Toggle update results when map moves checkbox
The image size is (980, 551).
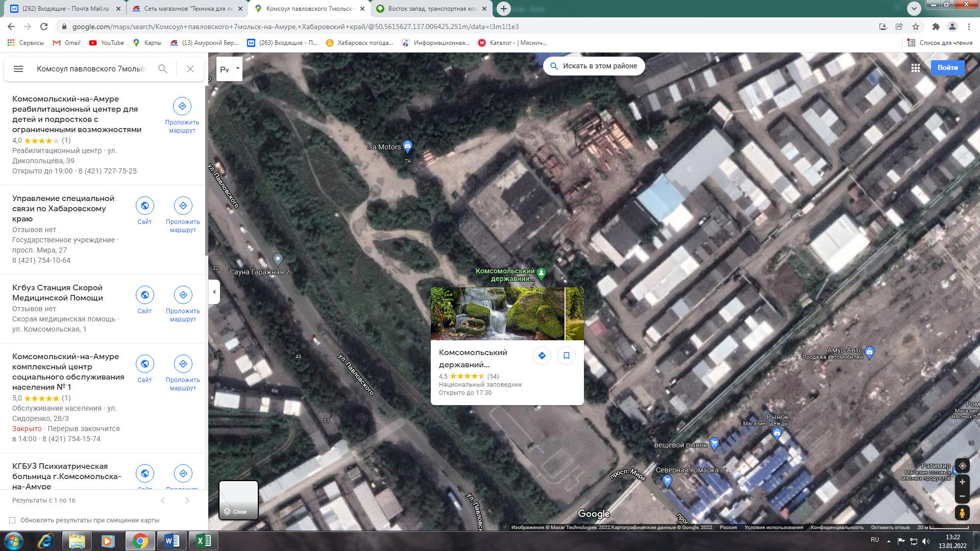click(x=12, y=520)
